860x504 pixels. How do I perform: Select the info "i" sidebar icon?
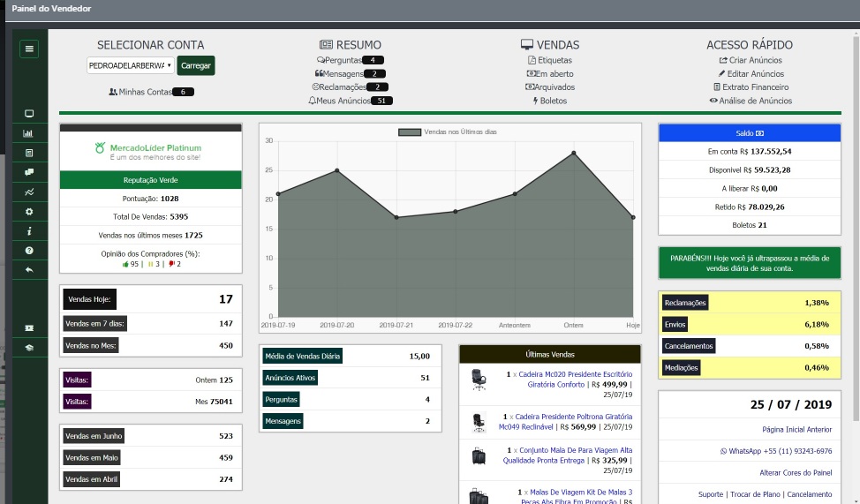[29, 231]
